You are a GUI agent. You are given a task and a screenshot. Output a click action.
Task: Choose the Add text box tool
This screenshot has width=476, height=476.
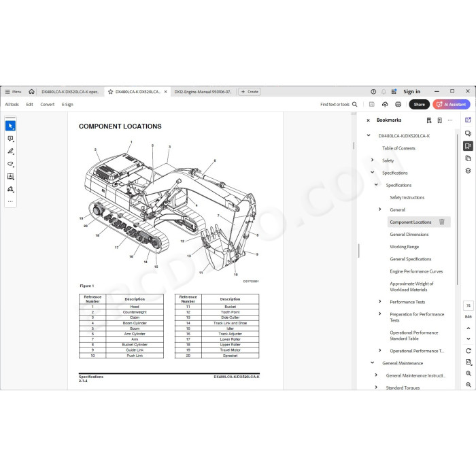[10, 176]
